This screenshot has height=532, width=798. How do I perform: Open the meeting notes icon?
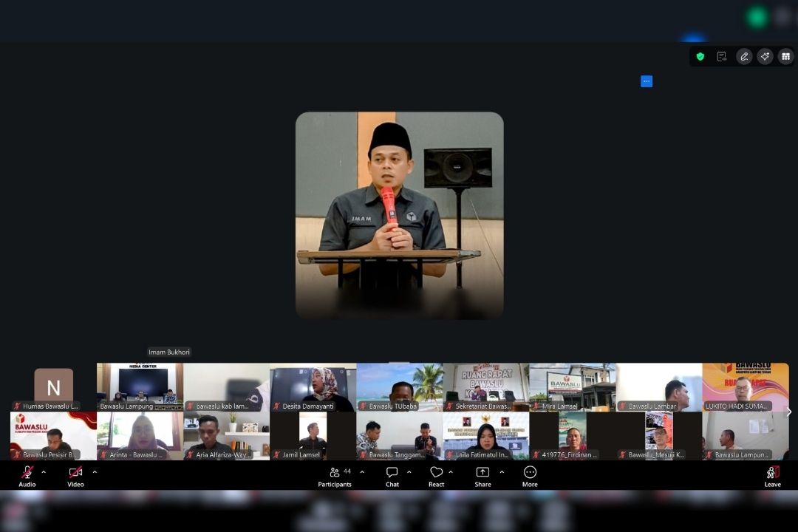coord(722,56)
